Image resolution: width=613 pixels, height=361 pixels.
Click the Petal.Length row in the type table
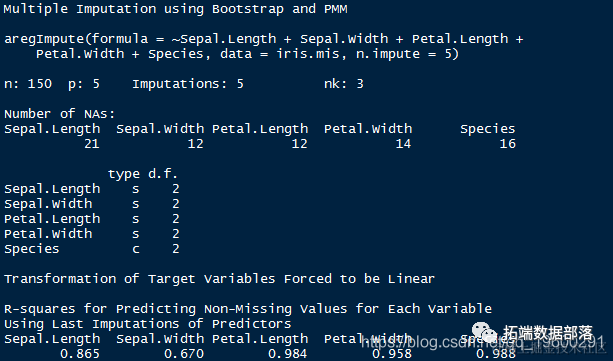tap(91, 219)
